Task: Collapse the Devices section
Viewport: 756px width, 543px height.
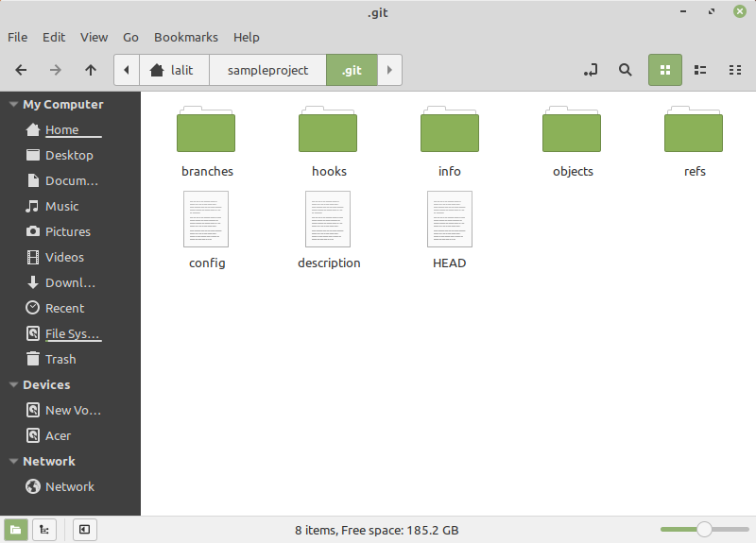Action: pyautogui.click(x=13, y=384)
